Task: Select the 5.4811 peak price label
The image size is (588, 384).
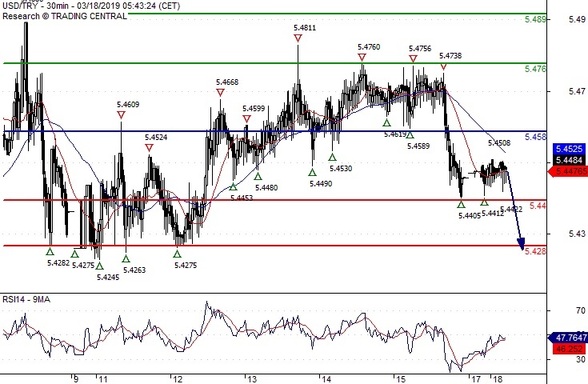Action: point(305,27)
